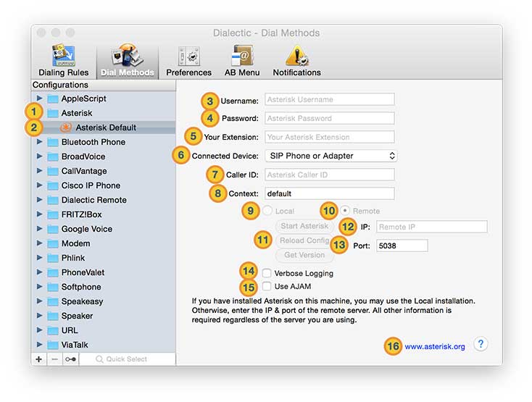Click the Configurations column header
This screenshot has height=402, width=532.
coord(104,85)
